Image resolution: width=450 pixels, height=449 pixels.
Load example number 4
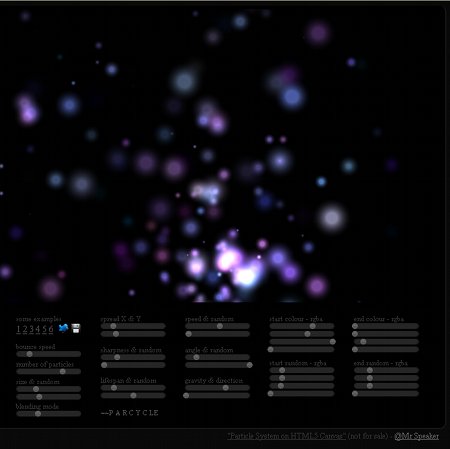pyautogui.click(x=38, y=329)
